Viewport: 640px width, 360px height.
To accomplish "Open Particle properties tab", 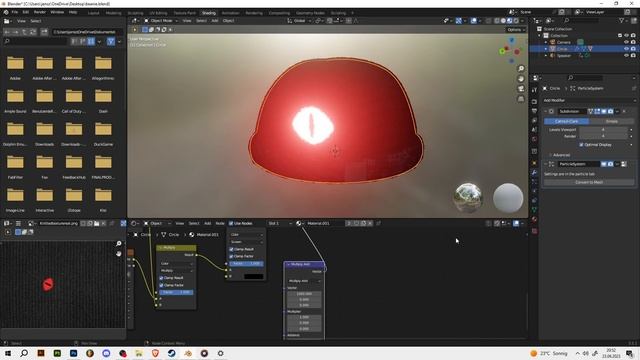I will [x=534, y=182].
